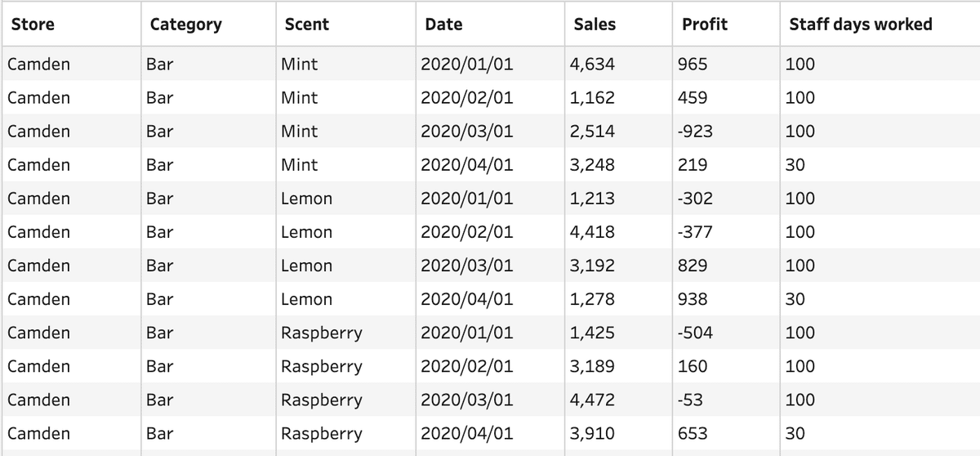Select the sales value 4,472
Viewport: 980px width, 456px height.
coord(592,400)
